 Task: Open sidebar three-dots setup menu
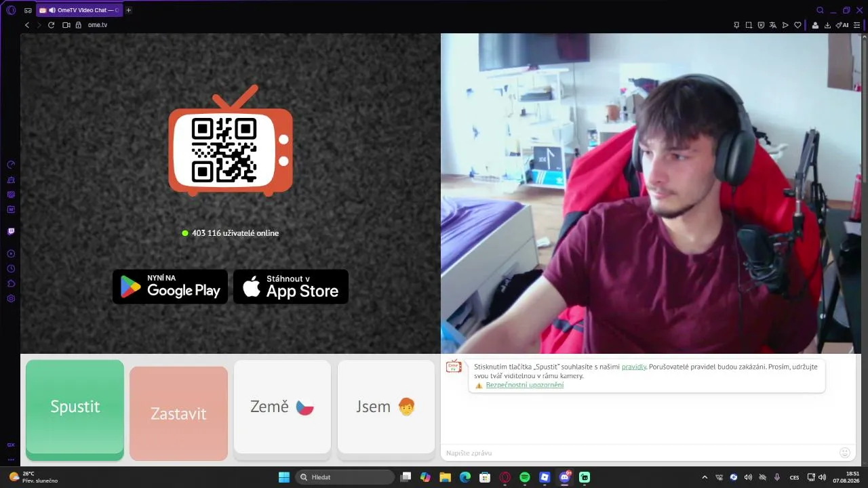[11, 459]
